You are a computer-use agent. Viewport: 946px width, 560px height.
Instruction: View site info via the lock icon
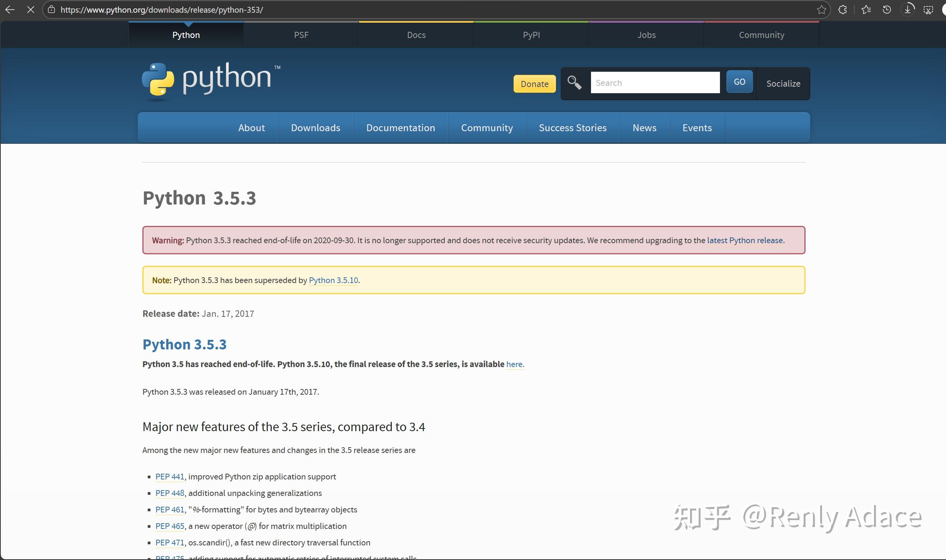click(x=51, y=10)
